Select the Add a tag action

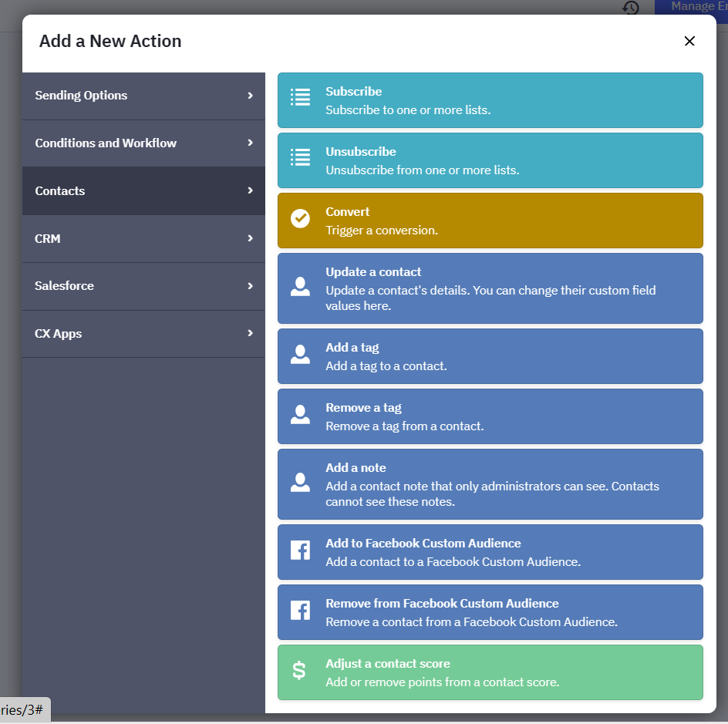(x=490, y=356)
